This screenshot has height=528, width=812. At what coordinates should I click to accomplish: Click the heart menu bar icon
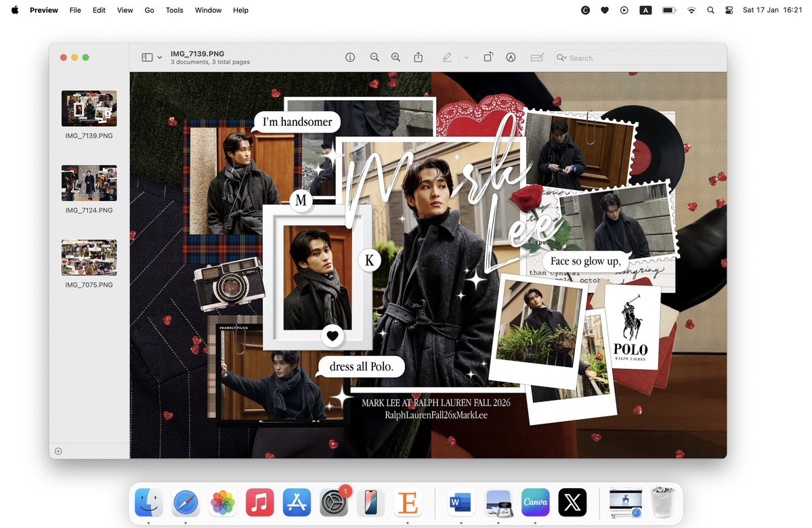[x=604, y=10]
